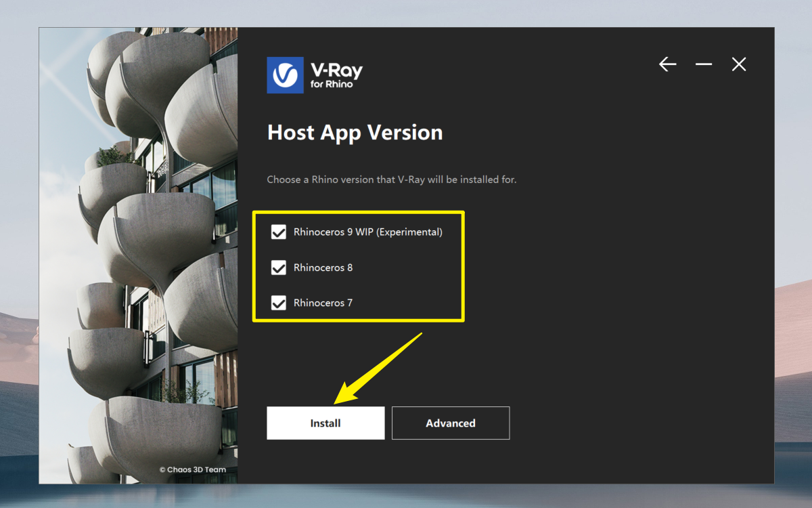
Task: Click the yellow arrow pointing to Install
Action: coord(382,366)
